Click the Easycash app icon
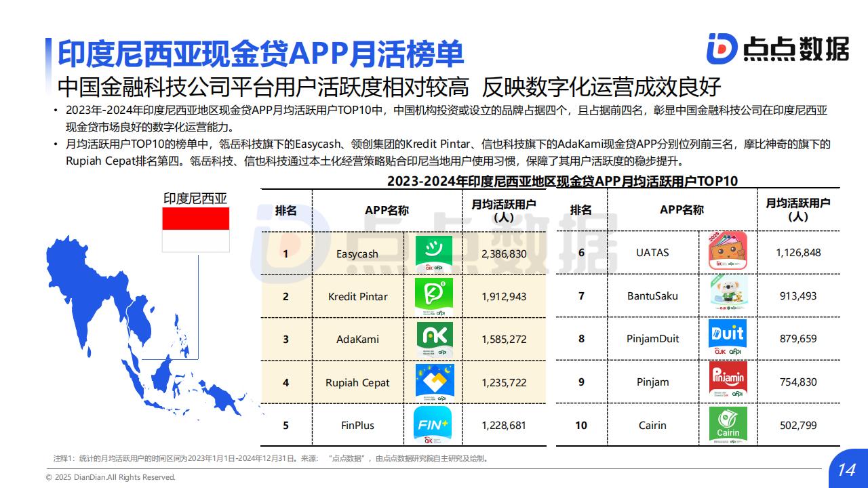The image size is (868, 488). click(x=433, y=253)
